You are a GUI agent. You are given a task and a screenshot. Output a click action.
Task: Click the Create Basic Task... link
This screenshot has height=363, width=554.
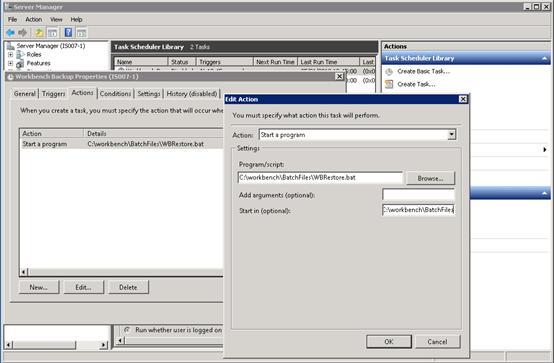click(x=424, y=71)
